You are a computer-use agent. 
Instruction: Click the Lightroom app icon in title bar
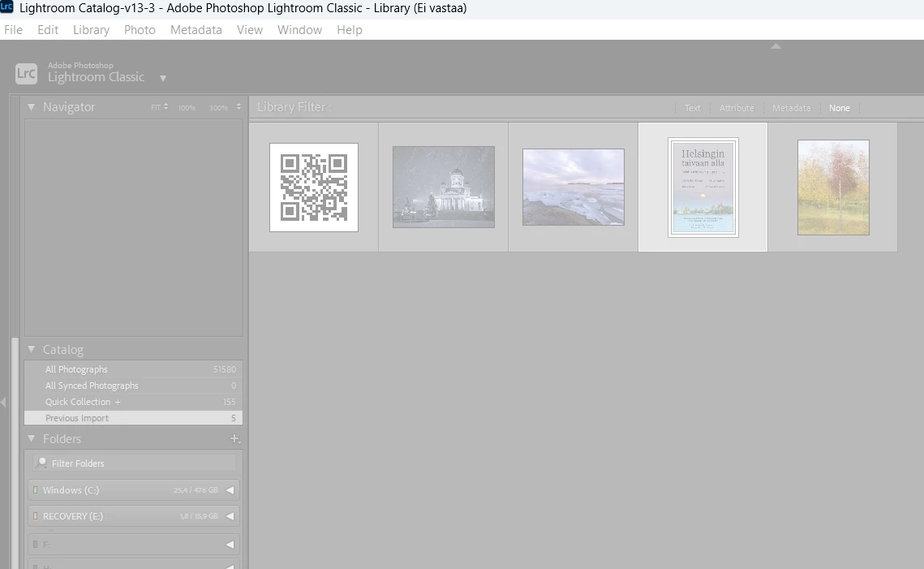[x=6, y=7]
